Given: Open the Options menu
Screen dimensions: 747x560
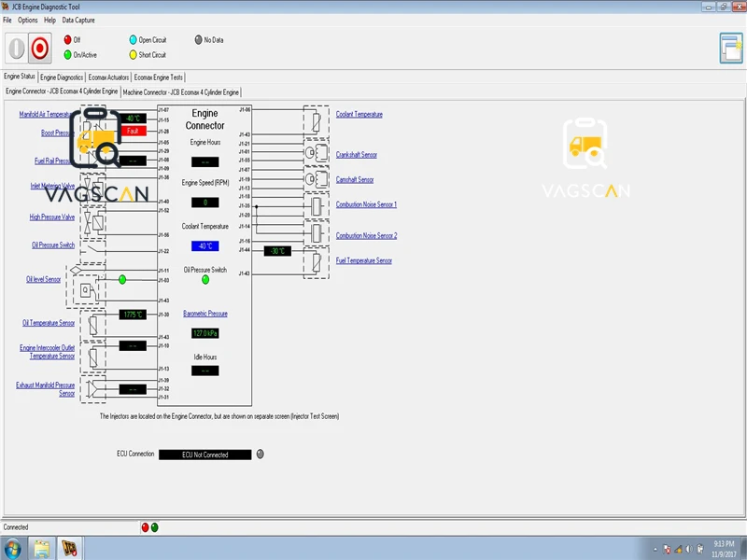Looking at the screenshot, I should 28,20.
